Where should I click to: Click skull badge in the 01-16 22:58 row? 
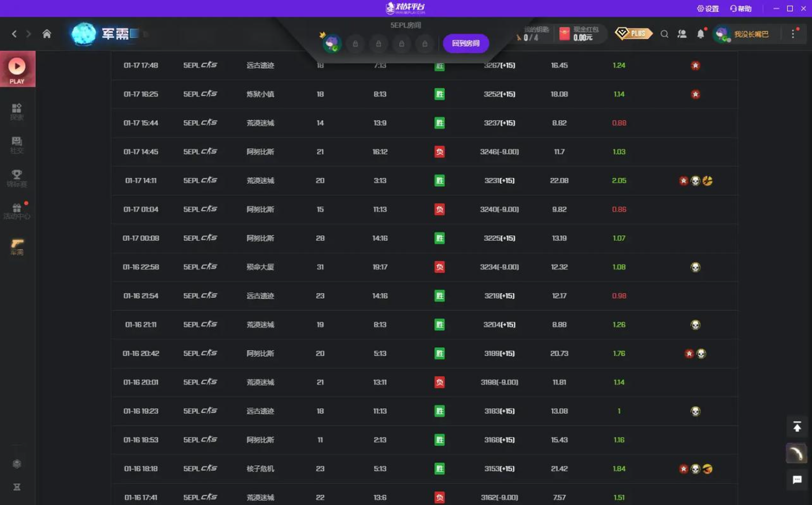(x=695, y=267)
